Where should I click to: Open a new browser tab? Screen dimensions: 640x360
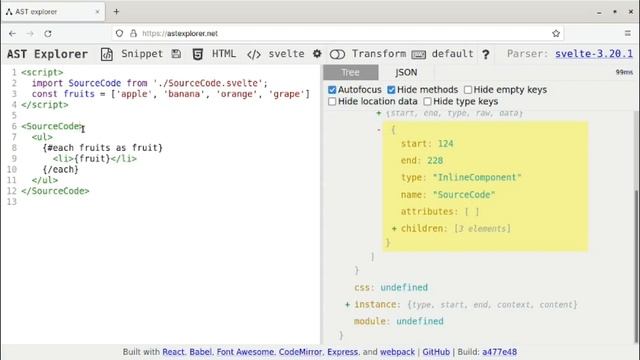tap(116, 11)
